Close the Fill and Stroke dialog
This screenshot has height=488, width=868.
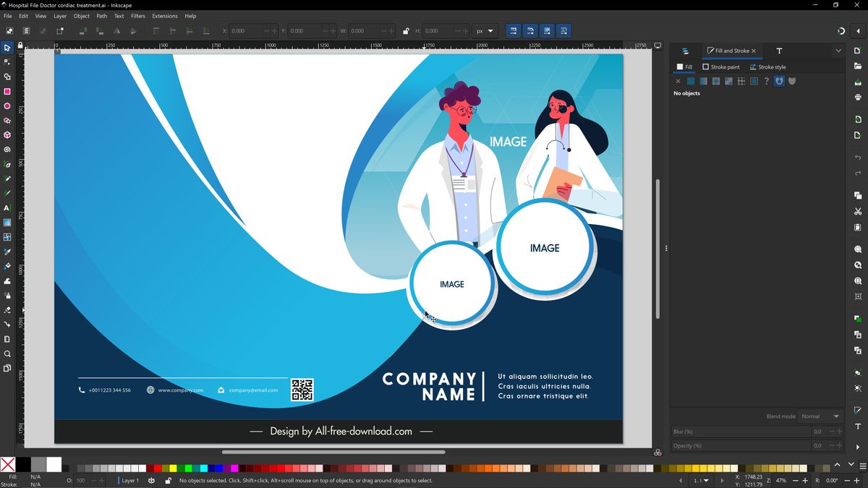coord(753,51)
